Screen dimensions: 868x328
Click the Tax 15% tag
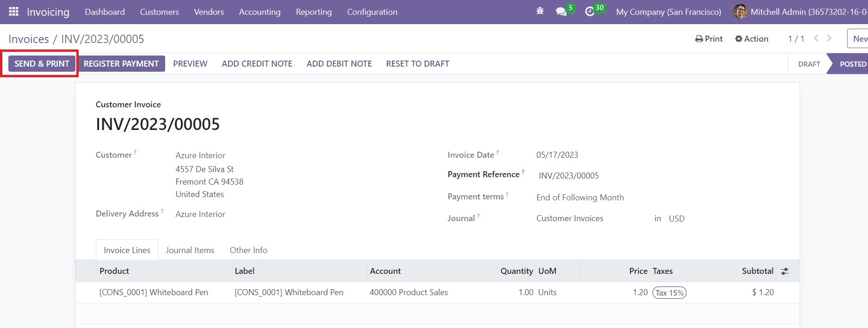(669, 293)
